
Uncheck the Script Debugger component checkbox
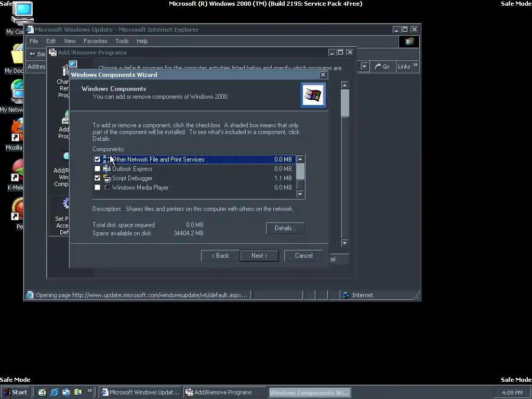click(x=97, y=178)
